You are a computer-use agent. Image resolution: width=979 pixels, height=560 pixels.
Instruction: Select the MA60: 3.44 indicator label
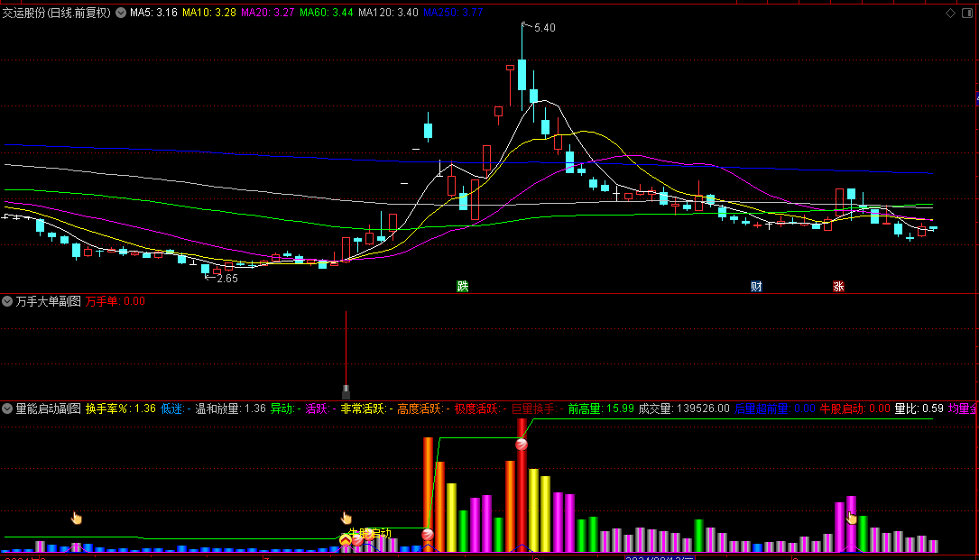pos(327,13)
